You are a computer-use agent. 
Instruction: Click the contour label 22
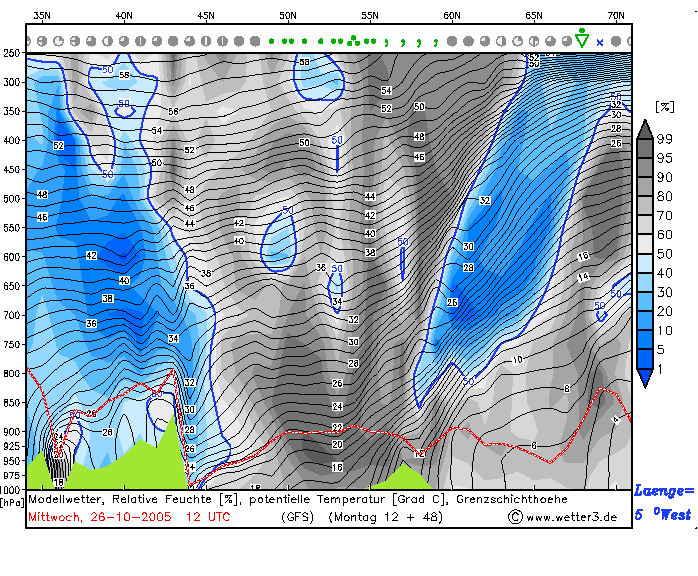pos(337,427)
